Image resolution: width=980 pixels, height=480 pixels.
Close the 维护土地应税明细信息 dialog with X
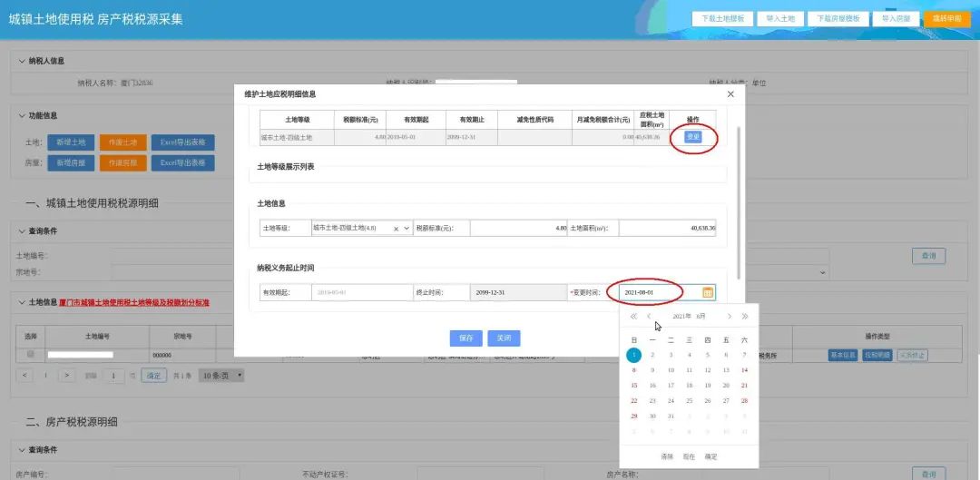tap(730, 94)
